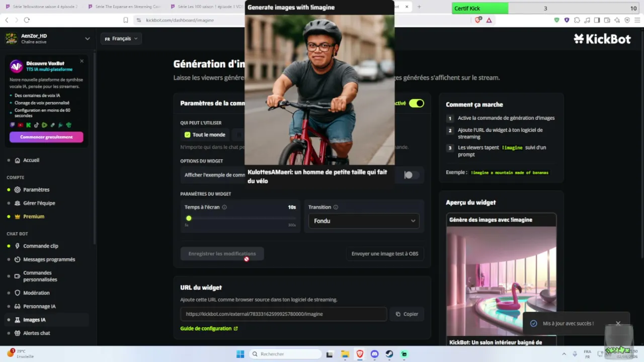The image size is (644, 362).
Task: Toggle the Activé command switch
Action: (417, 103)
